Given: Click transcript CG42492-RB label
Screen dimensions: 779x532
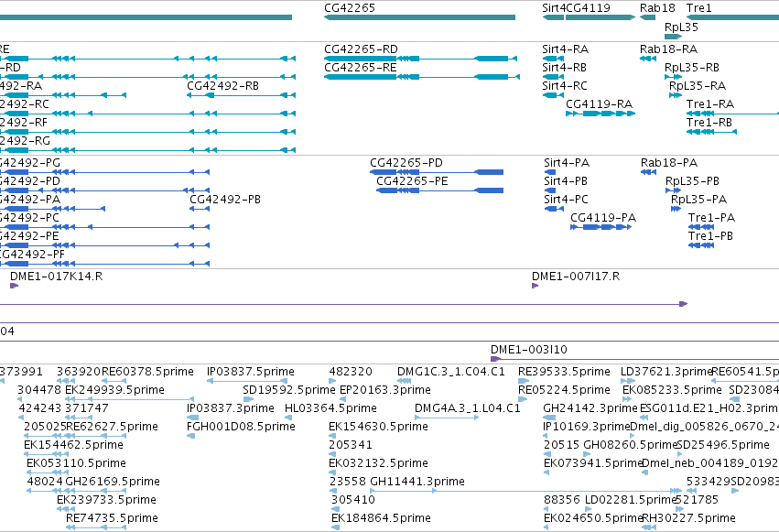Looking at the screenshot, I should (222, 86).
